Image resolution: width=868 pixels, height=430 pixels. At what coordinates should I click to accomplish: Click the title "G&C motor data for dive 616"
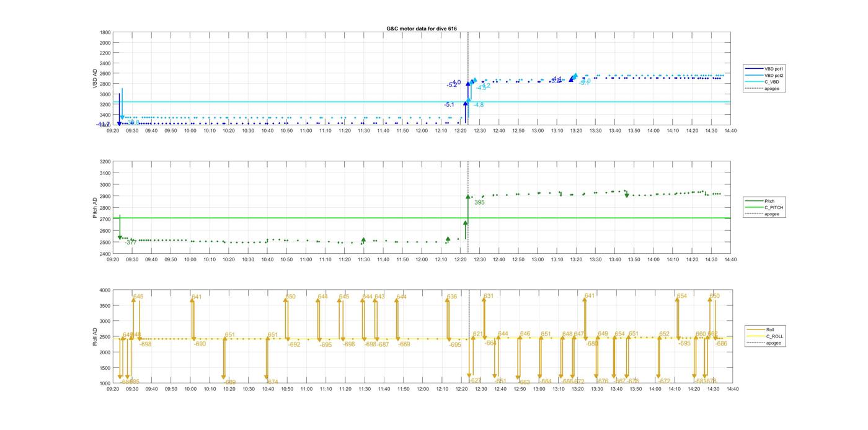pyautogui.click(x=421, y=29)
